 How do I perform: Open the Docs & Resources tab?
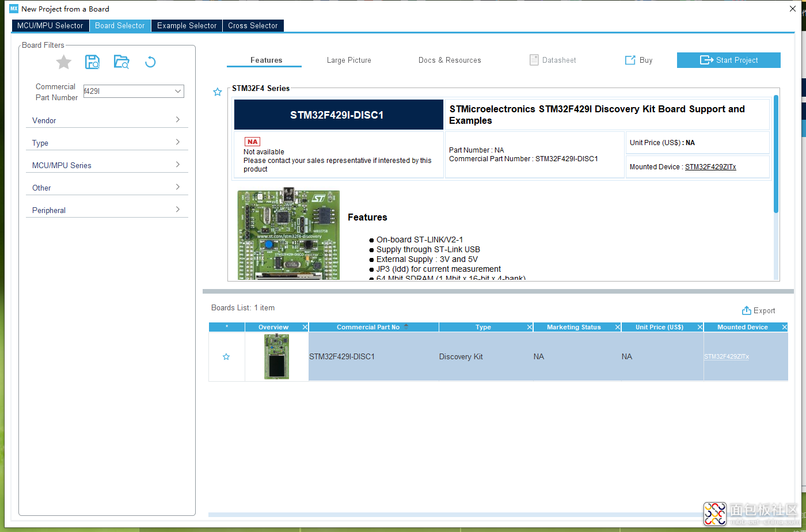[x=450, y=60]
